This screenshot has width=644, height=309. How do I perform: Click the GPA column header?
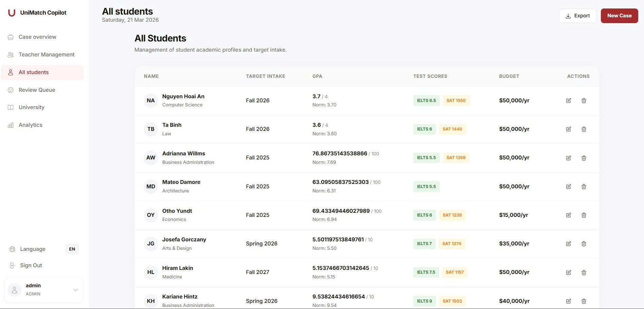point(317,76)
